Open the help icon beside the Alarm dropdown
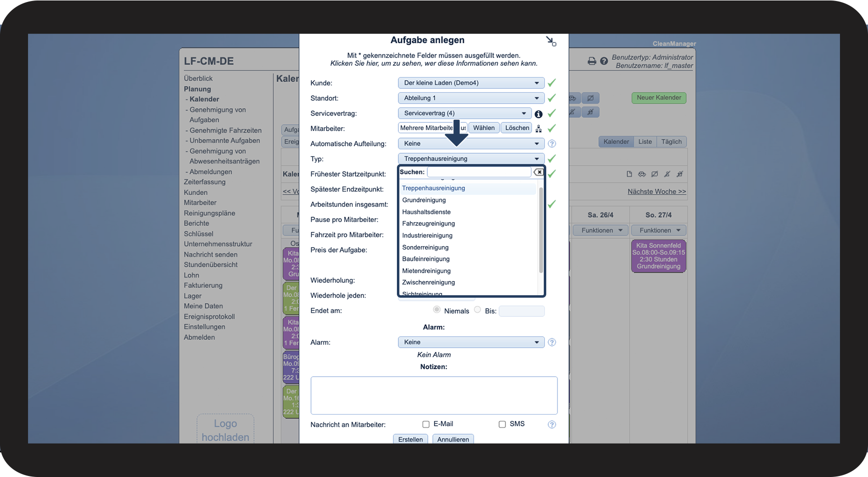 coord(552,342)
